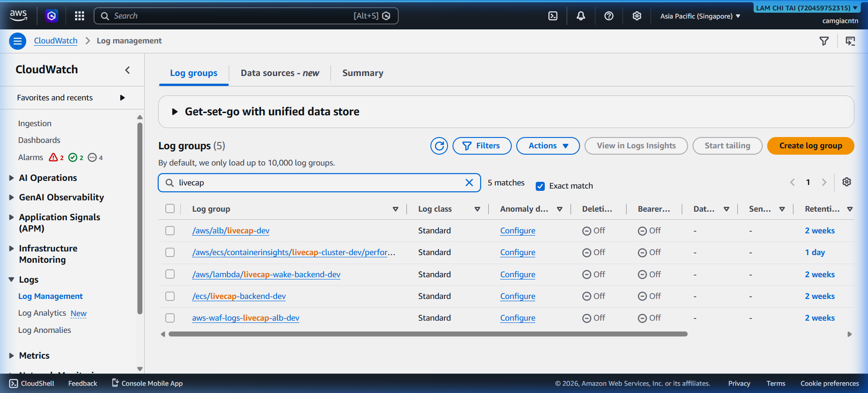Select /ecs/livecap-backend-dev checkbox
This screenshot has width=868, height=393.
pos(170,296)
